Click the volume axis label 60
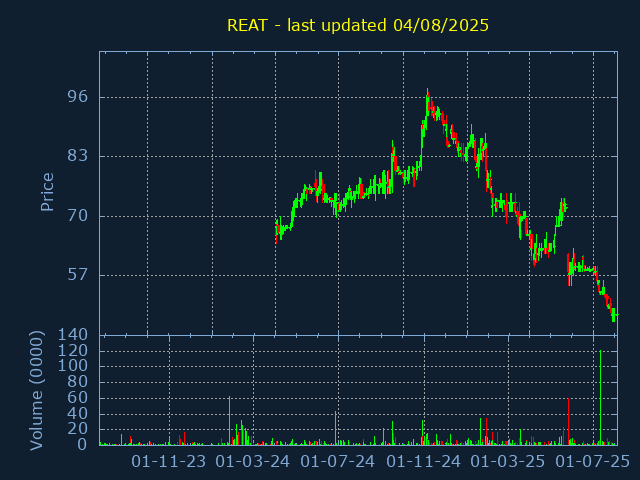Viewport: 640px width, 480px height. [x=78, y=398]
